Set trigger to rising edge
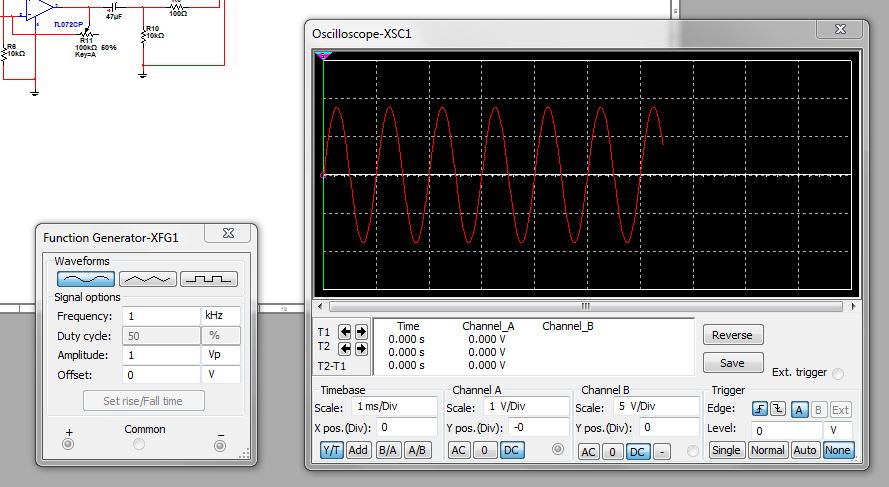 pos(760,409)
